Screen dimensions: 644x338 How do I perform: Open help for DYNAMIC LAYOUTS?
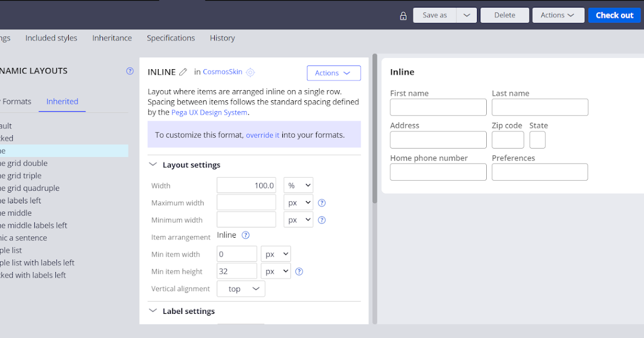[129, 70]
